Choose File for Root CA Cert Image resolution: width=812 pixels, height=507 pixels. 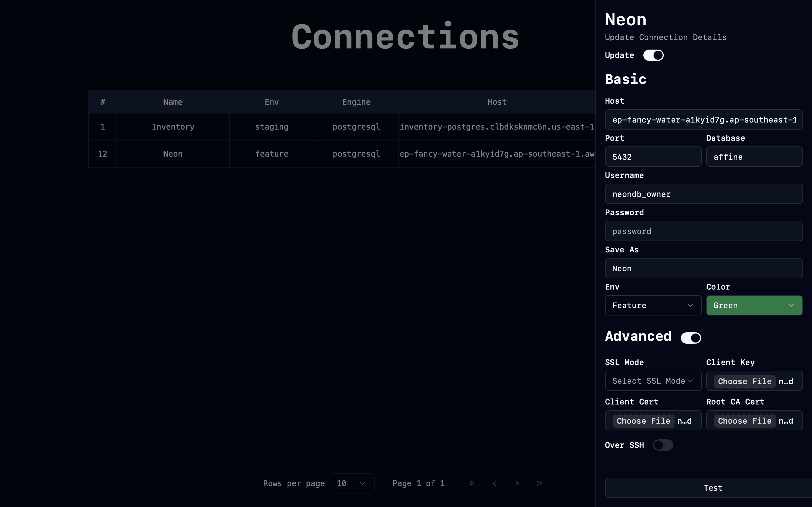click(x=744, y=421)
